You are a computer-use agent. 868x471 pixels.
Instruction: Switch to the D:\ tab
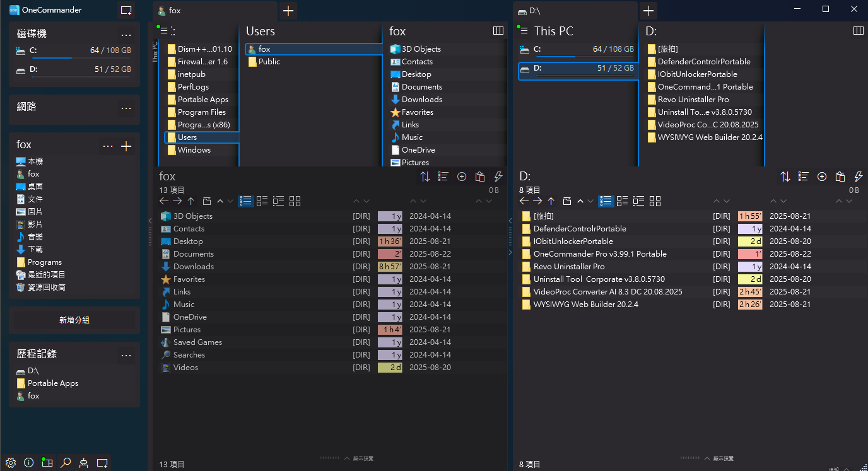[575, 11]
